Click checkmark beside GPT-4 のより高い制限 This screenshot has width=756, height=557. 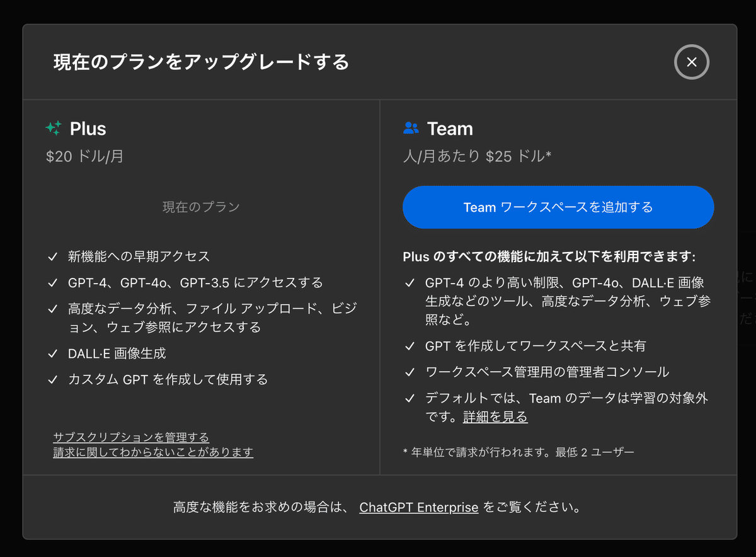pyautogui.click(x=410, y=283)
